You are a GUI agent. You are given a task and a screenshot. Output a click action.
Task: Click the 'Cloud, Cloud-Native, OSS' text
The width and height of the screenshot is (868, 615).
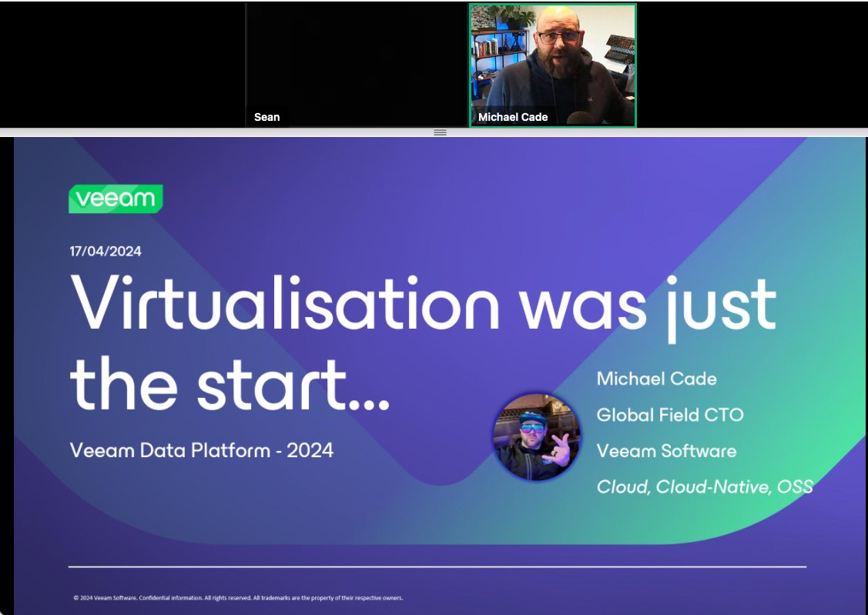pyautogui.click(x=705, y=486)
